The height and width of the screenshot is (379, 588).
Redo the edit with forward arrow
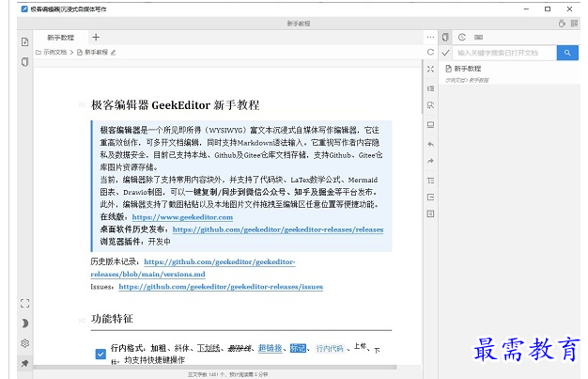coord(430,161)
